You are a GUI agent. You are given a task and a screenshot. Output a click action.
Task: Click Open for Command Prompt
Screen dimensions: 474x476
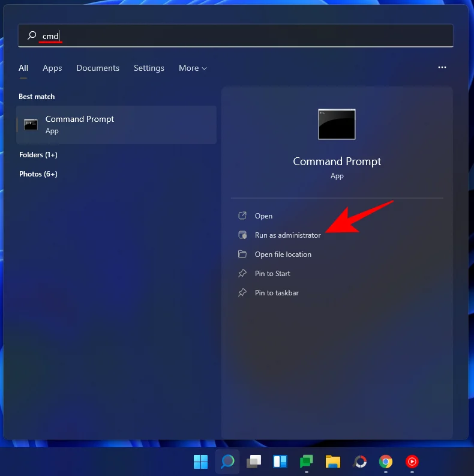click(263, 216)
